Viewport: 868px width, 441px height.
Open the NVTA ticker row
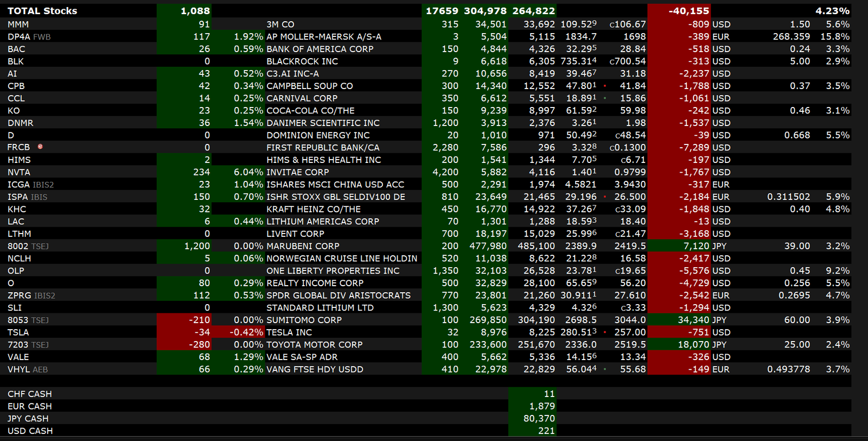pyautogui.click(x=19, y=172)
